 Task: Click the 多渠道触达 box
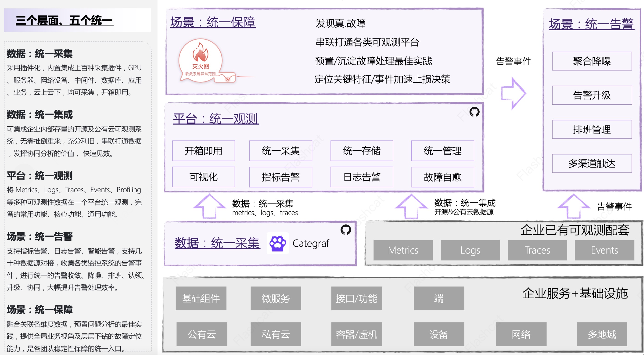tap(592, 163)
